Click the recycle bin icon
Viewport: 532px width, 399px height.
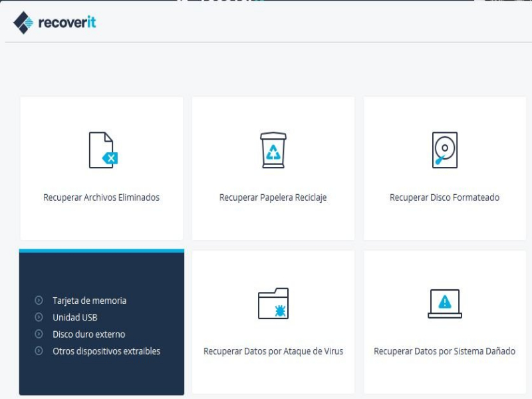tap(273, 150)
